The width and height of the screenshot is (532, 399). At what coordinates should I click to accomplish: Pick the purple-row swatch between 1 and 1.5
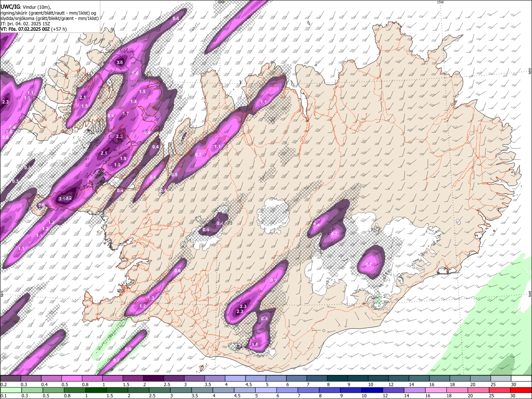113,379
